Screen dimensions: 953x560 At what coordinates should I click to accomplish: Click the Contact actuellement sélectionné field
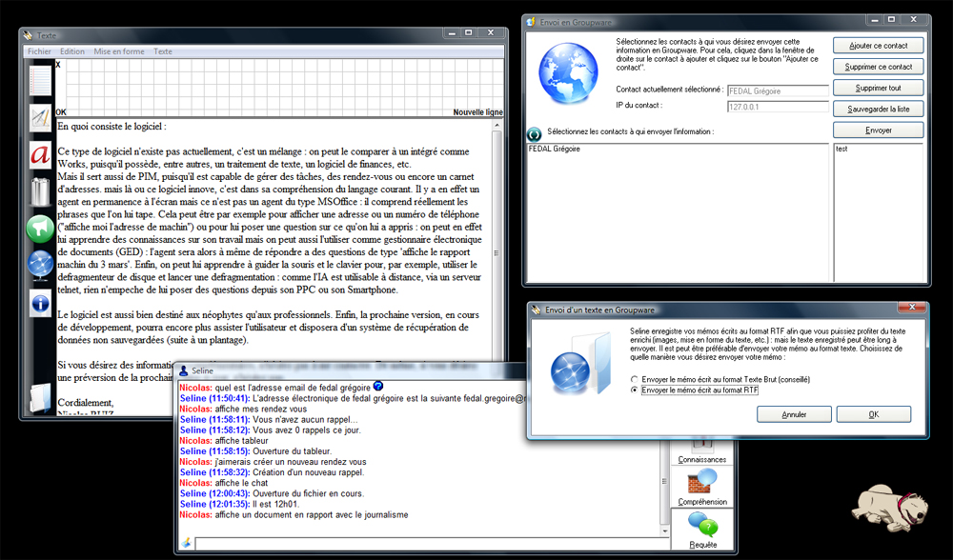point(778,90)
